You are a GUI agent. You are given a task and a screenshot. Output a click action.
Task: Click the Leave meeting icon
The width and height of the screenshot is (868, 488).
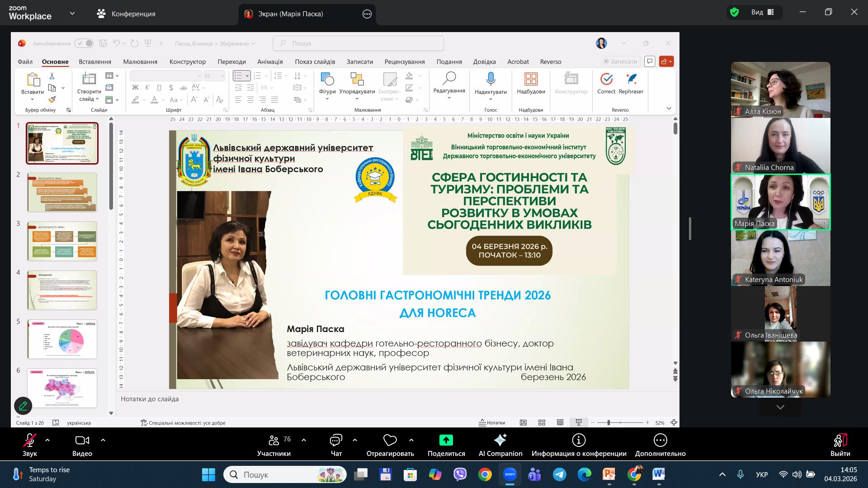tap(840, 441)
